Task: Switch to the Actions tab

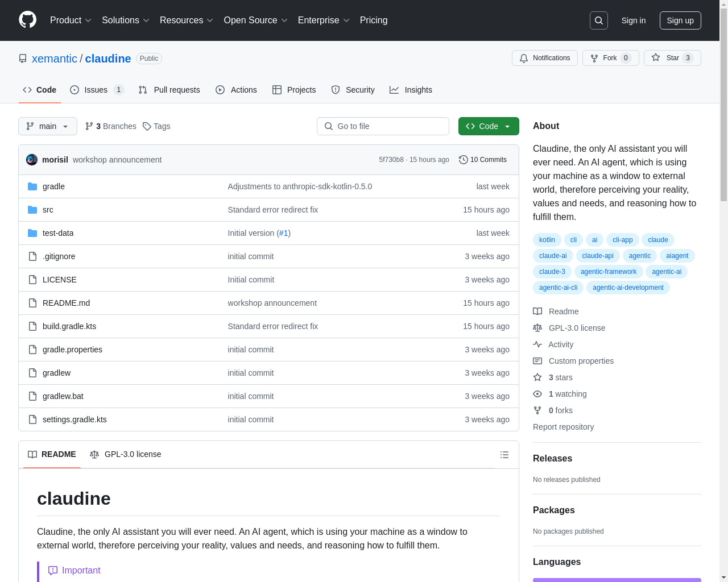Action: tap(237, 90)
